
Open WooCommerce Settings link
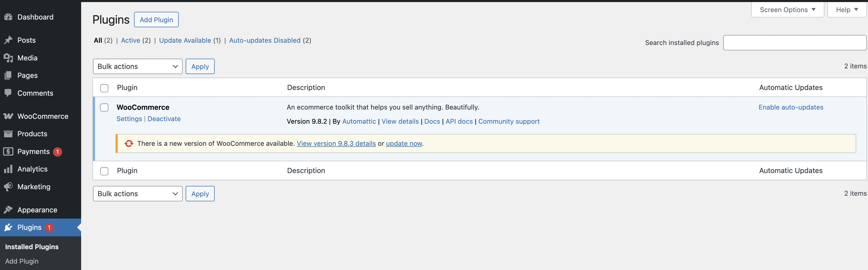(129, 119)
